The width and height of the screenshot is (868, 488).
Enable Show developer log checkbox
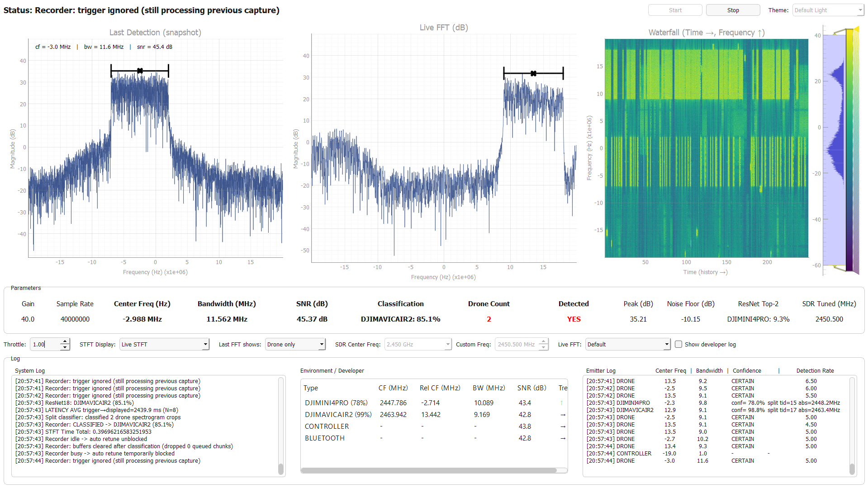[x=678, y=344]
